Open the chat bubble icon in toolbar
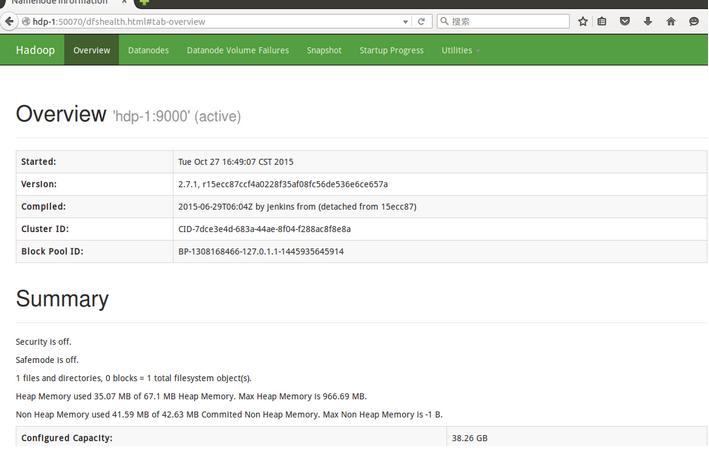The image size is (709, 454). pyautogui.click(x=694, y=21)
